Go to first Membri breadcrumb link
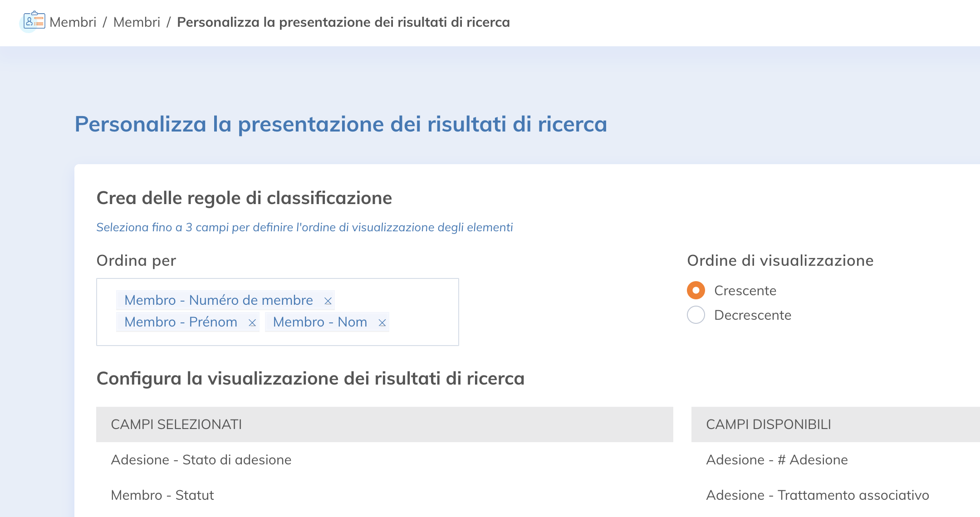 click(x=73, y=22)
